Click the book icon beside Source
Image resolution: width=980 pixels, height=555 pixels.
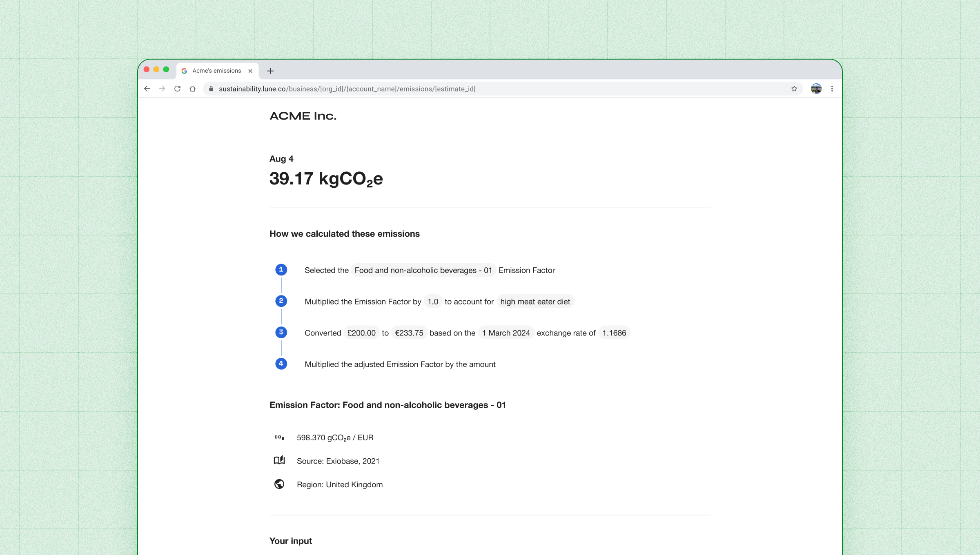click(279, 460)
